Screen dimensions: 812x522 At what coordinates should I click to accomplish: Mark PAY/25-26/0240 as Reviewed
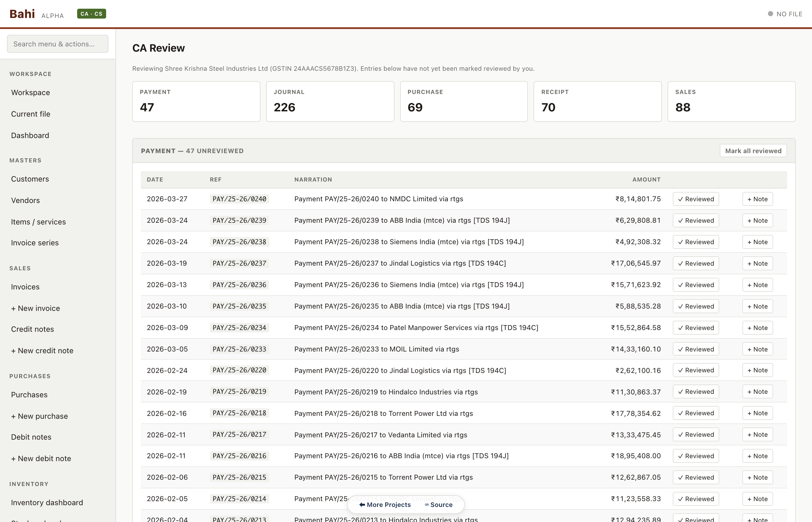point(695,199)
